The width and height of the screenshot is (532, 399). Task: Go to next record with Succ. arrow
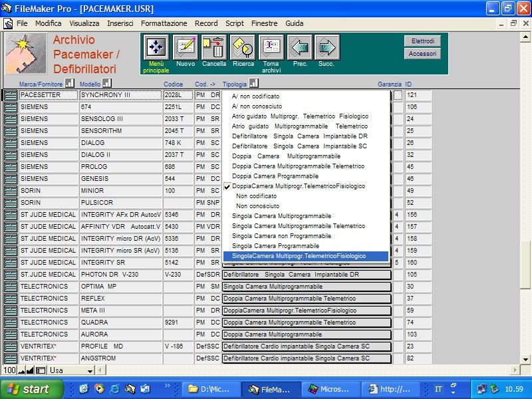[327, 48]
